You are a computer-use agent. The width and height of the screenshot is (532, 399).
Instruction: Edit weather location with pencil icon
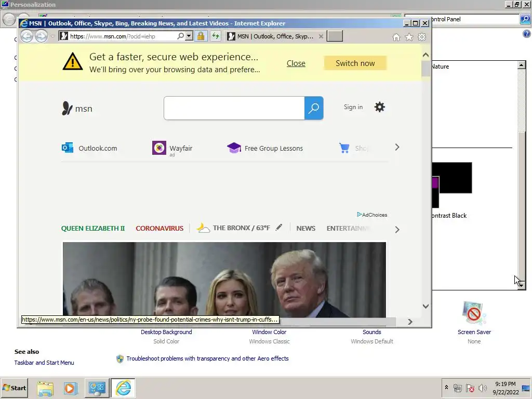point(278,228)
